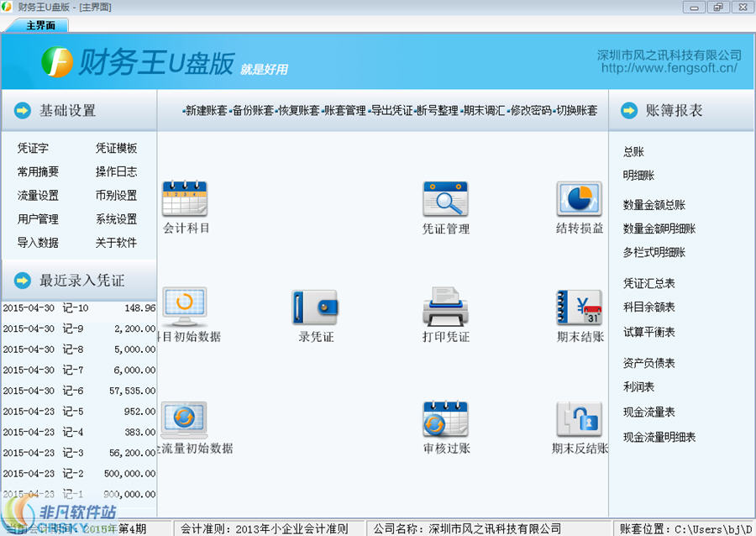Open the 数量金额总账 report
Viewport: 756px width, 536px height.
(654, 205)
